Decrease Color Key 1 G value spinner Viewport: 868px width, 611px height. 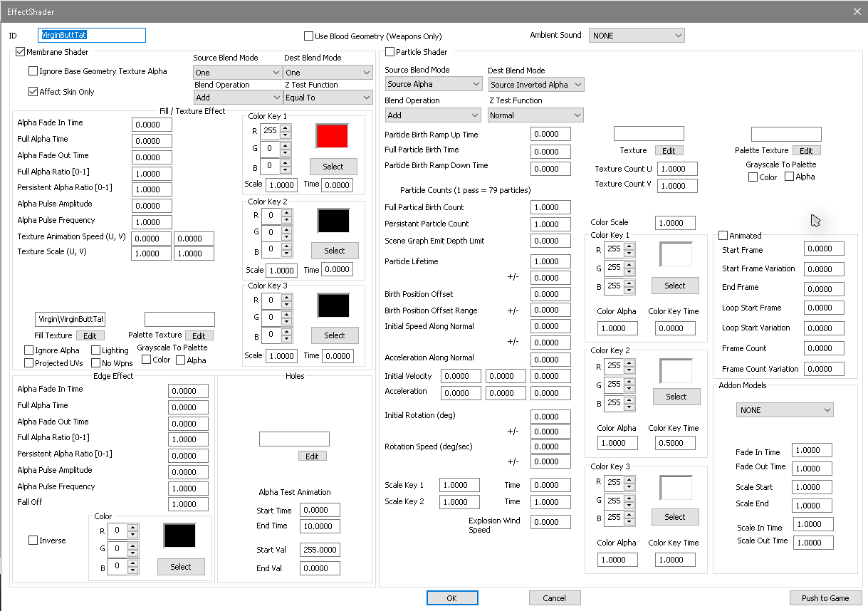click(286, 152)
